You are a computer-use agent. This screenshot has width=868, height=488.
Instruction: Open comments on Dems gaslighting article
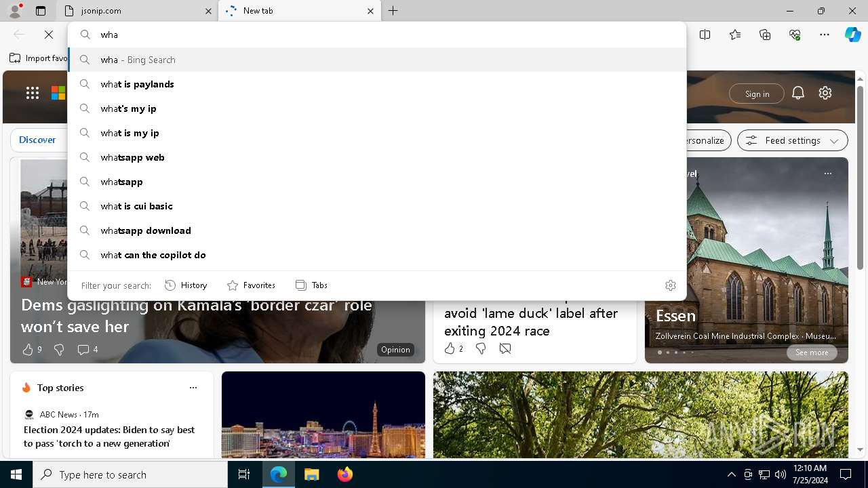[87, 350]
